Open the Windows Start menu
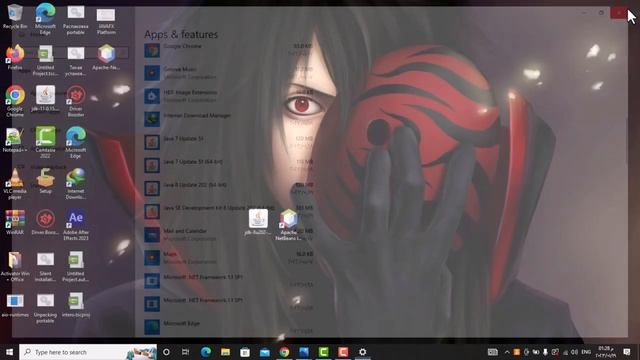The width and height of the screenshot is (640, 360). click(x=9, y=352)
